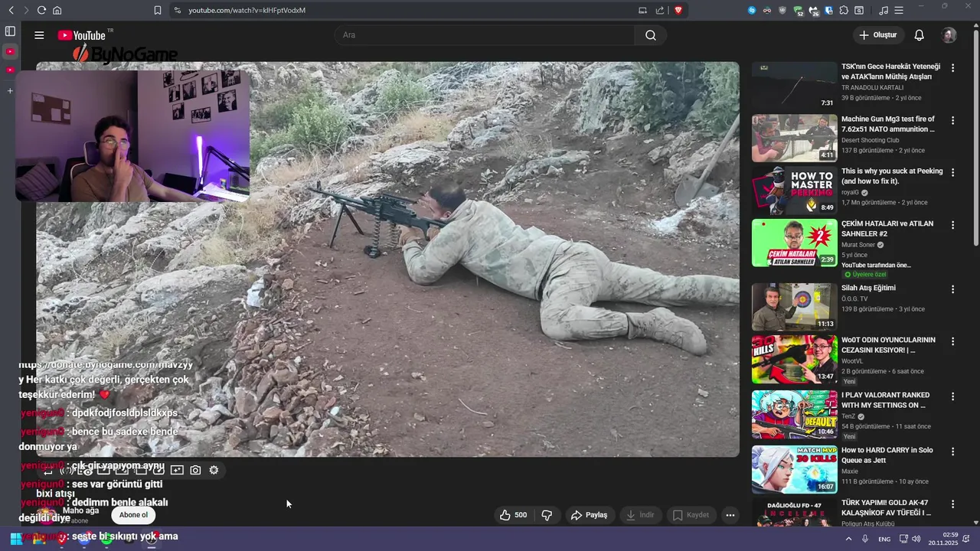
Task: Show hidden system tray icons
Action: [x=848, y=539]
